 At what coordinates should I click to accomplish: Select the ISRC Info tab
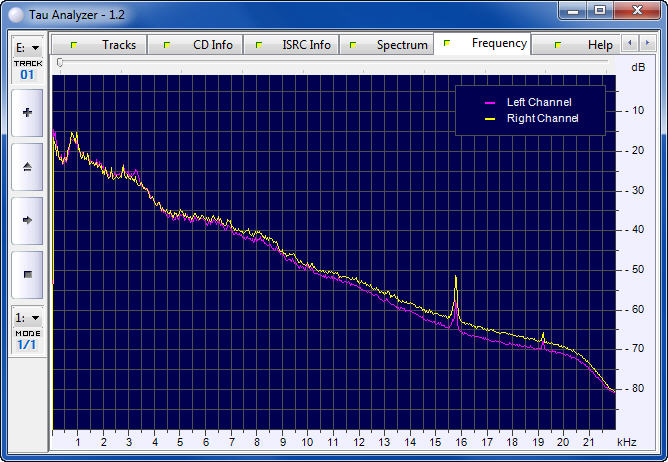point(305,45)
